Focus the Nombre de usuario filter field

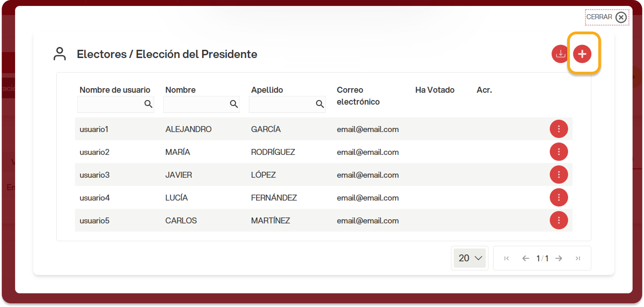tap(115, 104)
